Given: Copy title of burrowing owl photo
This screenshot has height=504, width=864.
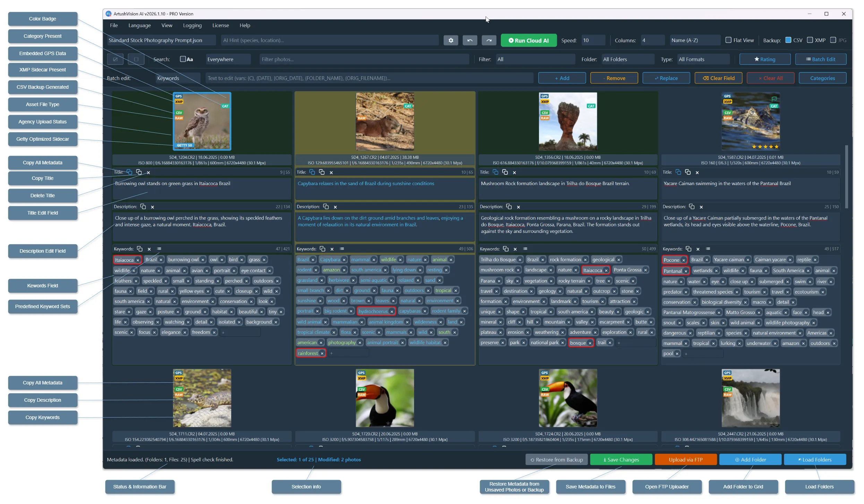Looking at the screenshot, I should [x=139, y=172].
